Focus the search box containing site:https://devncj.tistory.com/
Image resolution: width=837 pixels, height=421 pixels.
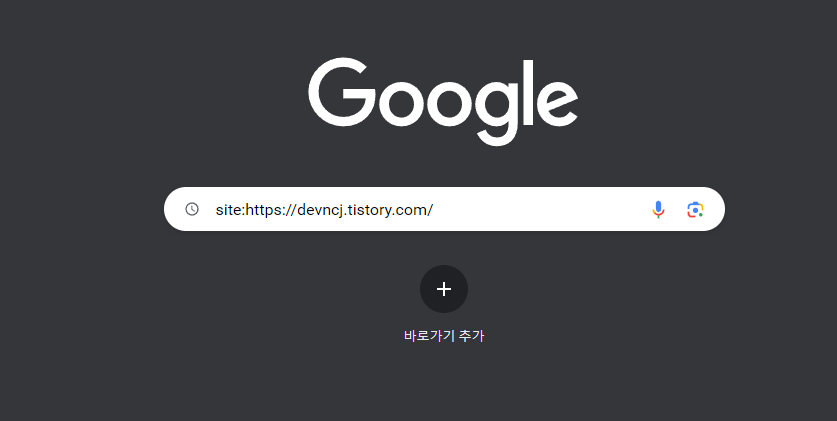444,209
